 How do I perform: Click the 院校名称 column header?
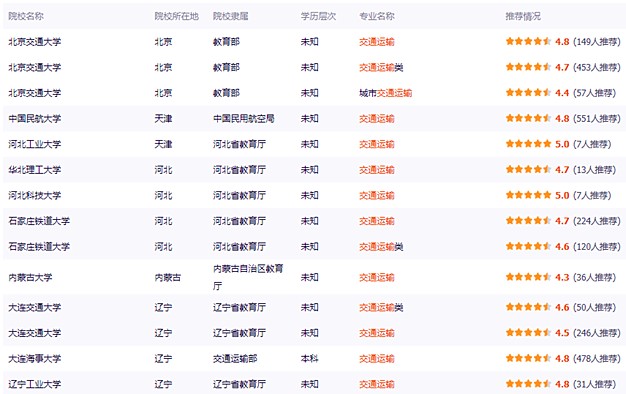[26, 16]
